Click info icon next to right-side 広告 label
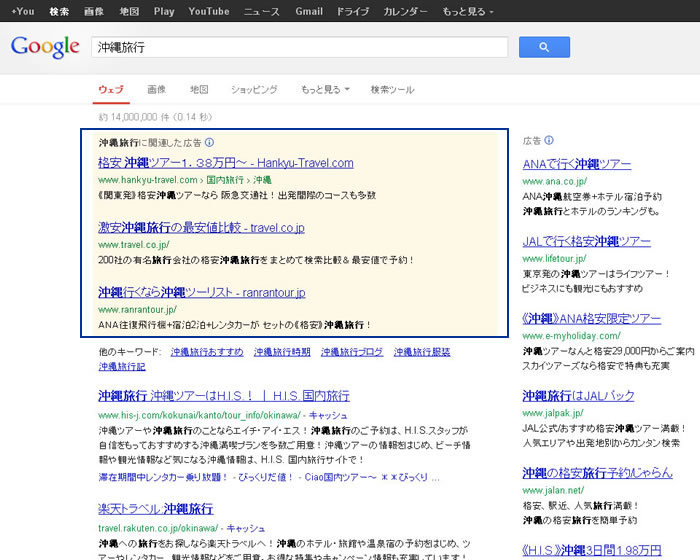Screen dimensions: 700x560 (x=549, y=140)
